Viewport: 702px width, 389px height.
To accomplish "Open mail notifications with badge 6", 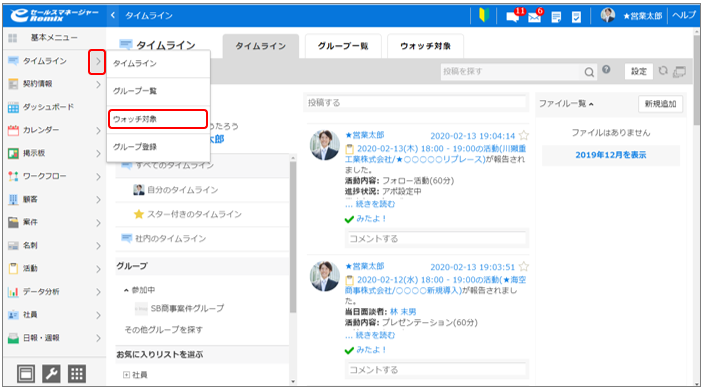I will [535, 16].
